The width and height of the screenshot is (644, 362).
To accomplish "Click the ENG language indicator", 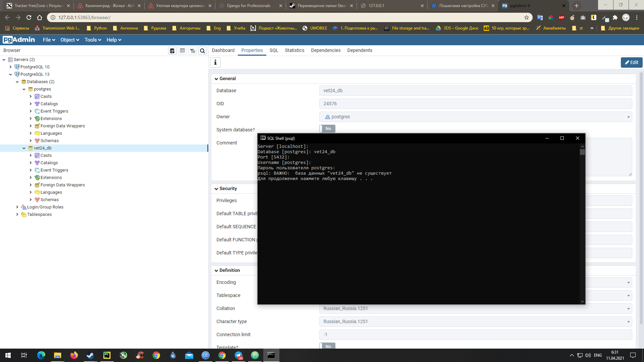I will pos(598,355).
